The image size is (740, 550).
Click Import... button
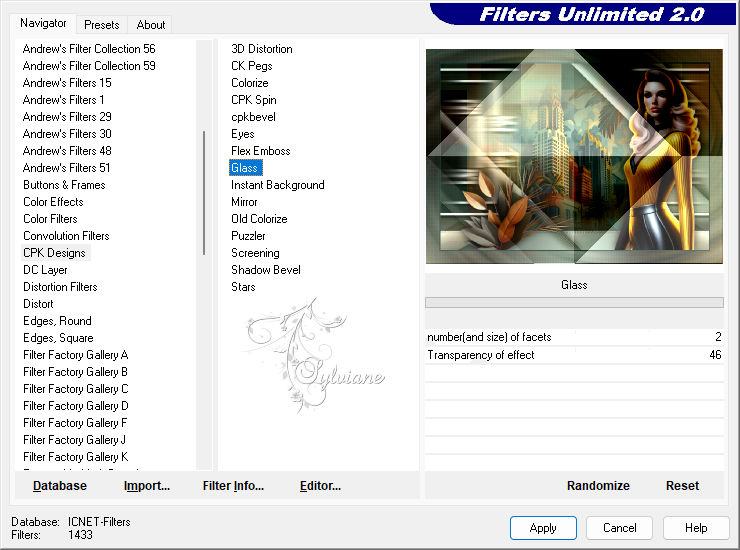[147, 486]
